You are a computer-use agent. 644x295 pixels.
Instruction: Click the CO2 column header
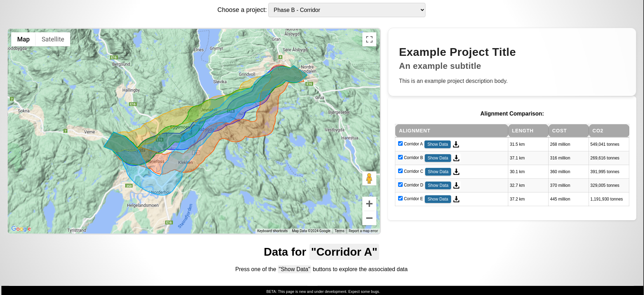pyautogui.click(x=609, y=131)
